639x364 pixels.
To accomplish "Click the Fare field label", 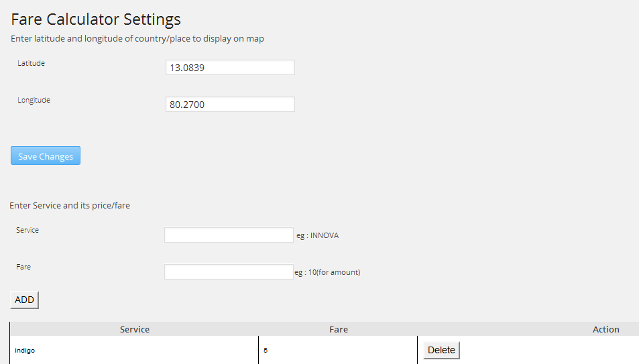I will tap(23, 267).
